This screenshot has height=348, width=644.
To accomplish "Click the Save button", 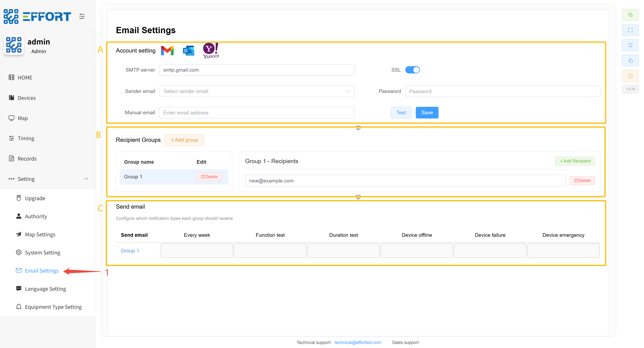I will 427,113.
